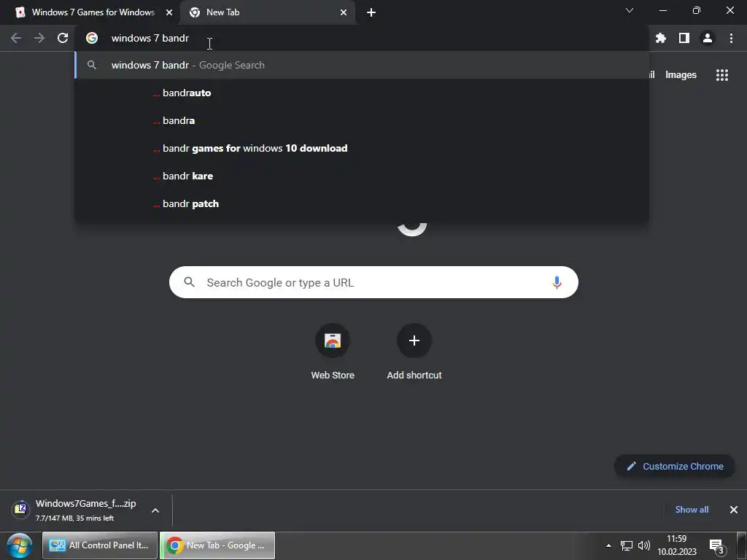Screen dimensions: 747x560
Task: Click the New Tab - Google Chrome taskbar button
Action: (x=217, y=545)
